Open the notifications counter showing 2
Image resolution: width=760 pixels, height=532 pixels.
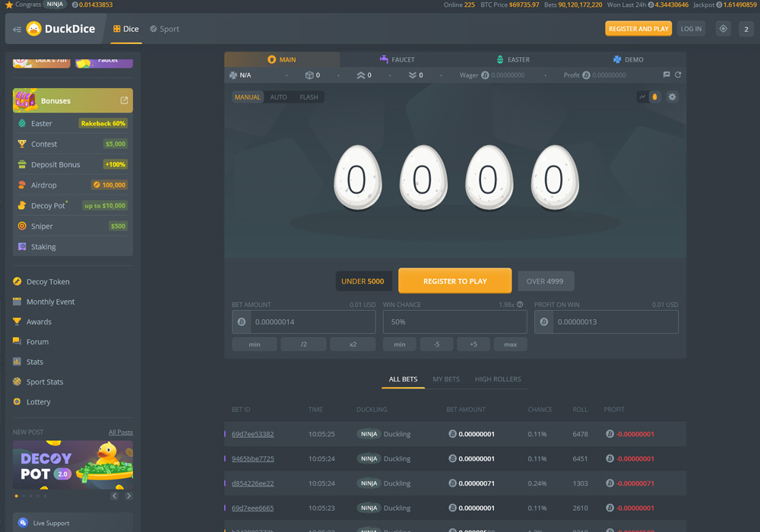(746, 29)
